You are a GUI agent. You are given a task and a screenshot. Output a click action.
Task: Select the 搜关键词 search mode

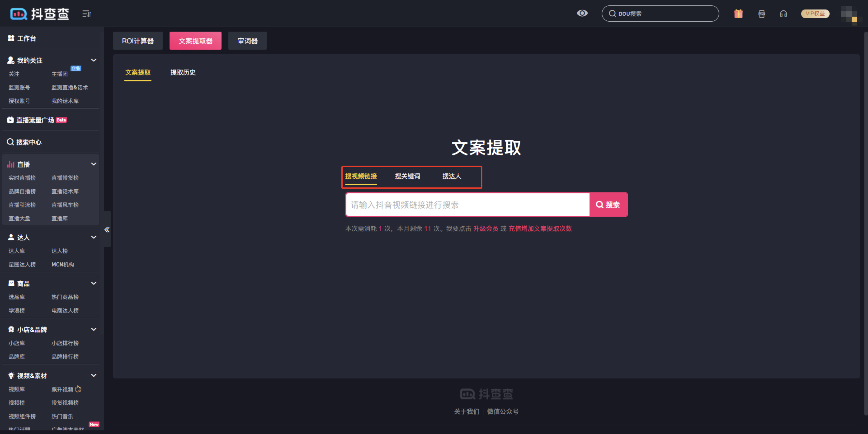(x=407, y=176)
